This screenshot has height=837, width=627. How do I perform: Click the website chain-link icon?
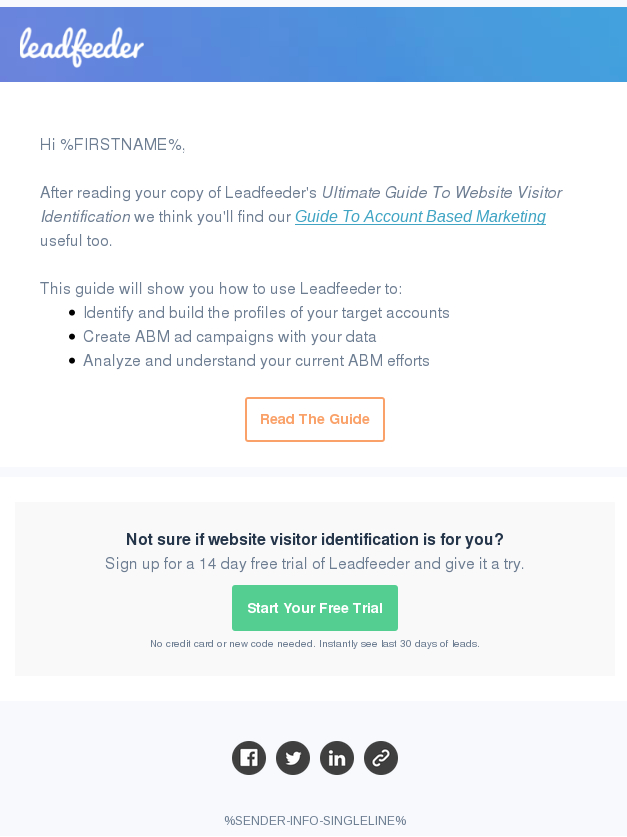tap(381, 758)
